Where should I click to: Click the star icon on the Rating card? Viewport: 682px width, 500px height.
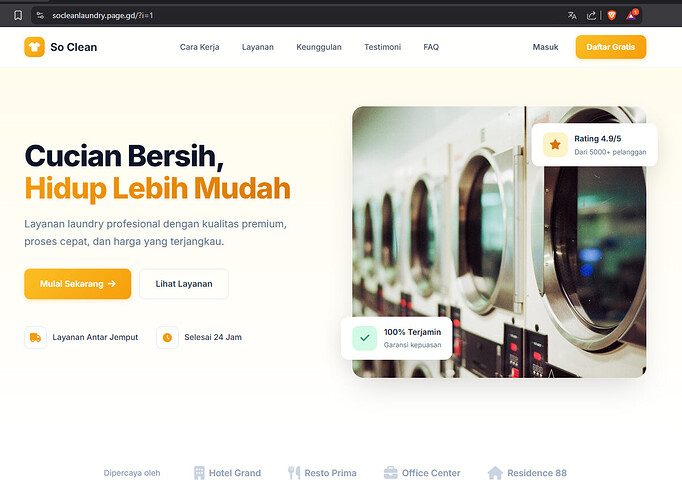click(x=555, y=144)
